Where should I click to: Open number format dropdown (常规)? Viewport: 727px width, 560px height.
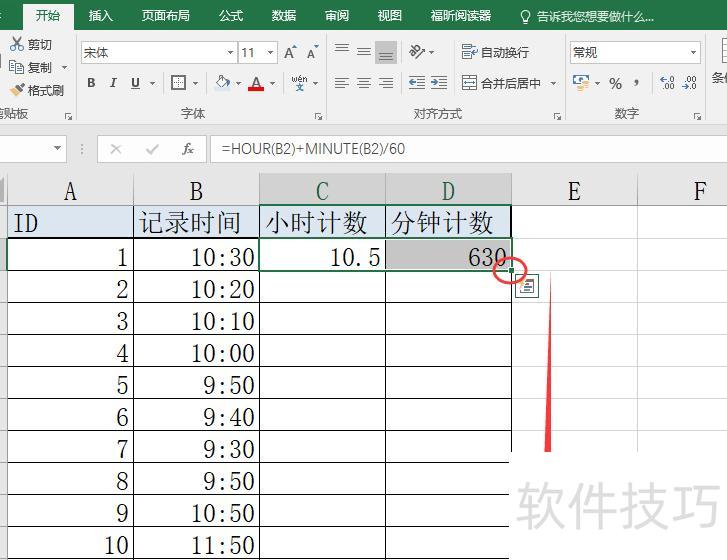pyautogui.click(x=693, y=52)
